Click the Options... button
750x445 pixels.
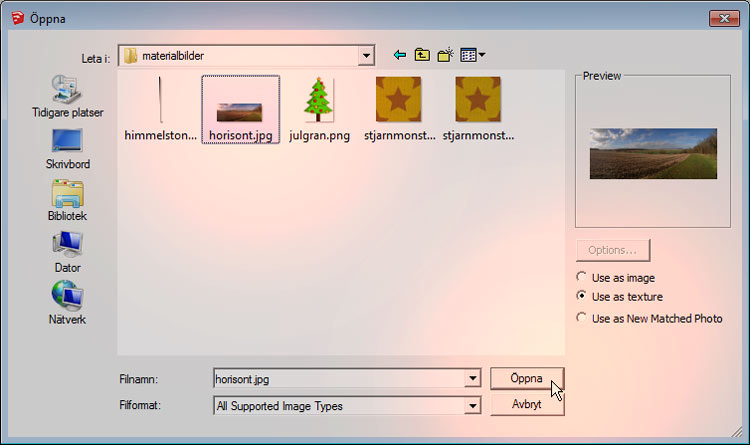(613, 250)
